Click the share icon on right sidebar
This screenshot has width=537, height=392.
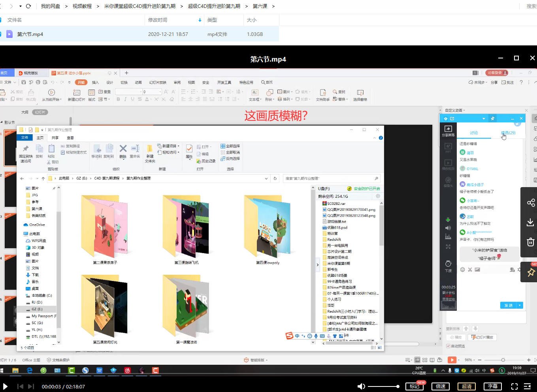click(530, 203)
